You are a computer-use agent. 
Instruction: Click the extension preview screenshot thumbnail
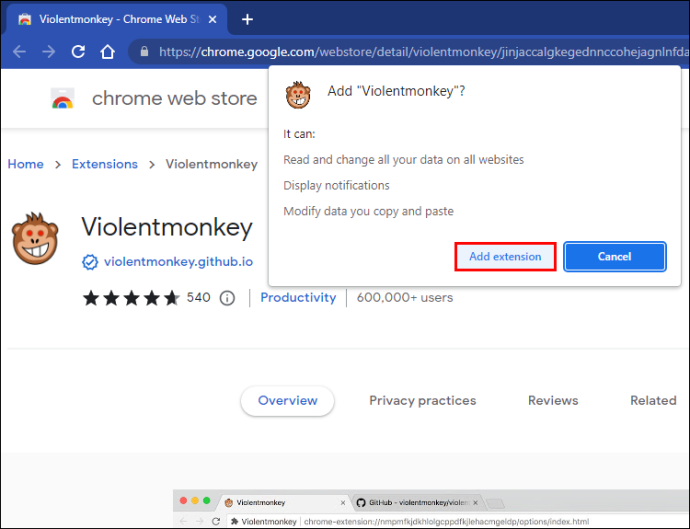coord(431,509)
